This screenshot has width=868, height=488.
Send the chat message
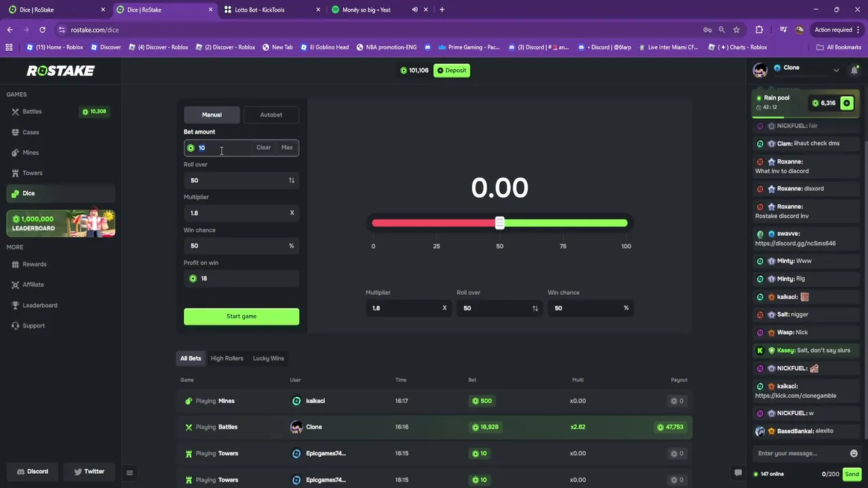[852, 474]
